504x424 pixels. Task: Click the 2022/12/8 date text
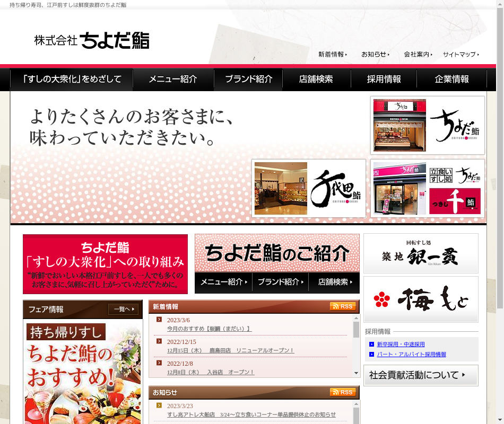coord(180,364)
